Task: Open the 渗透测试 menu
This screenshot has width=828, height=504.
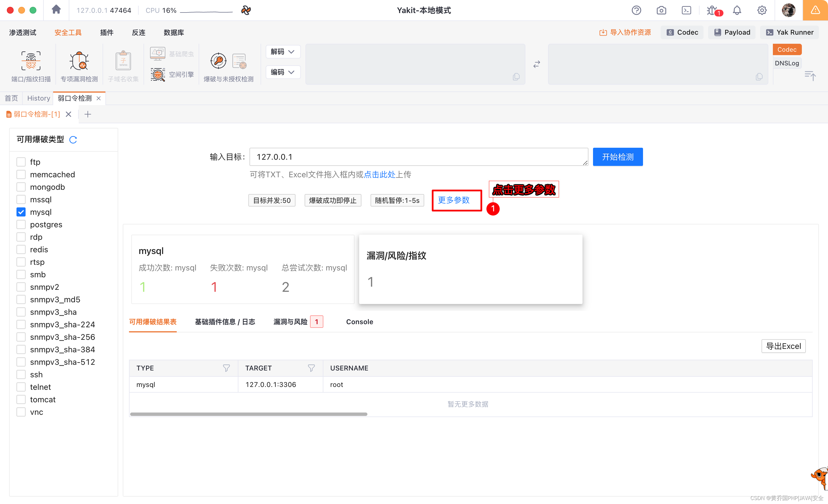Action: click(22, 32)
